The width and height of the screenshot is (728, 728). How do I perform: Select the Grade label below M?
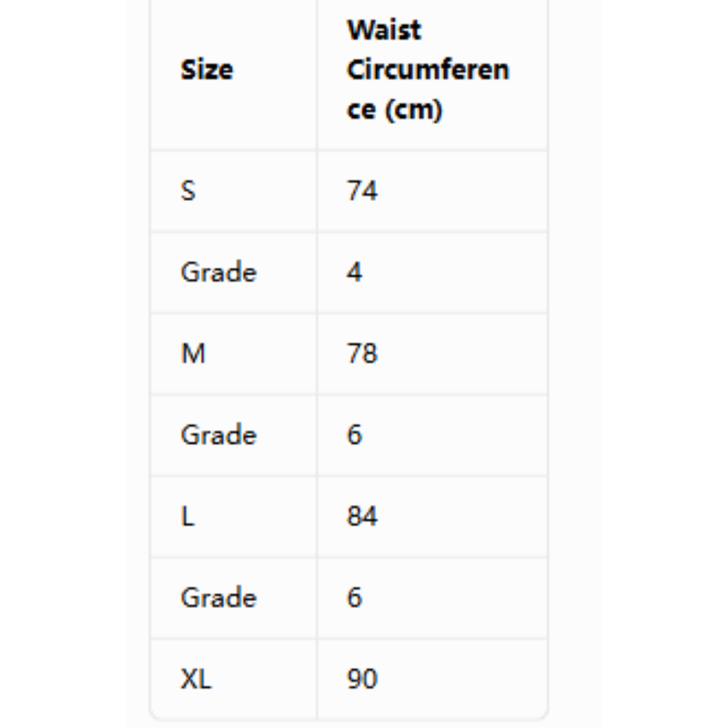pyautogui.click(x=218, y=435)
